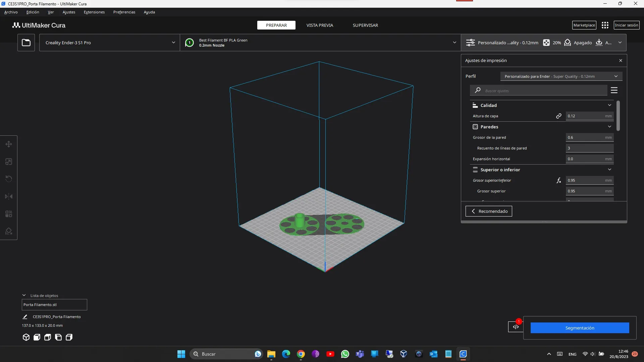Select the Mirror tool in the left toolbar

coord(8,196)
